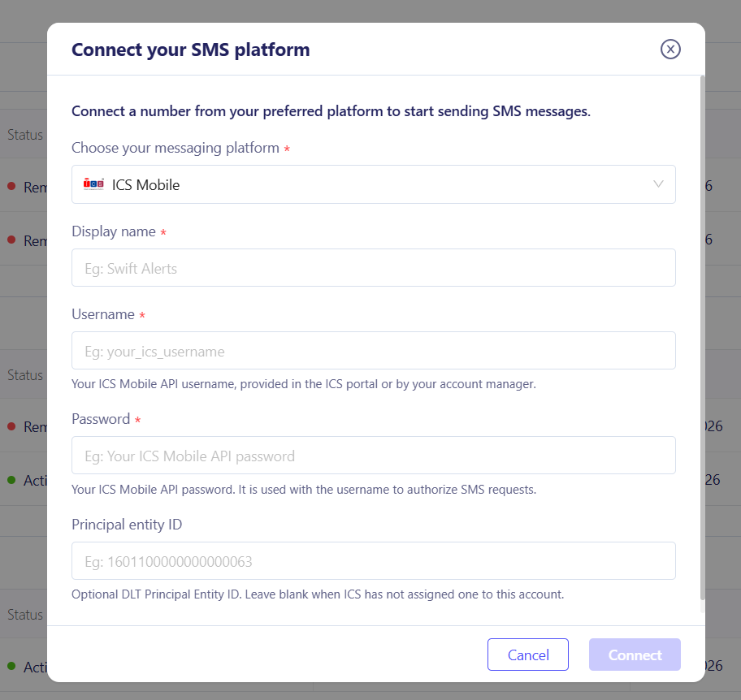Click the 'Display name' label
The image size is (741, 700).
pyautogui.click(x=114, y=231)
